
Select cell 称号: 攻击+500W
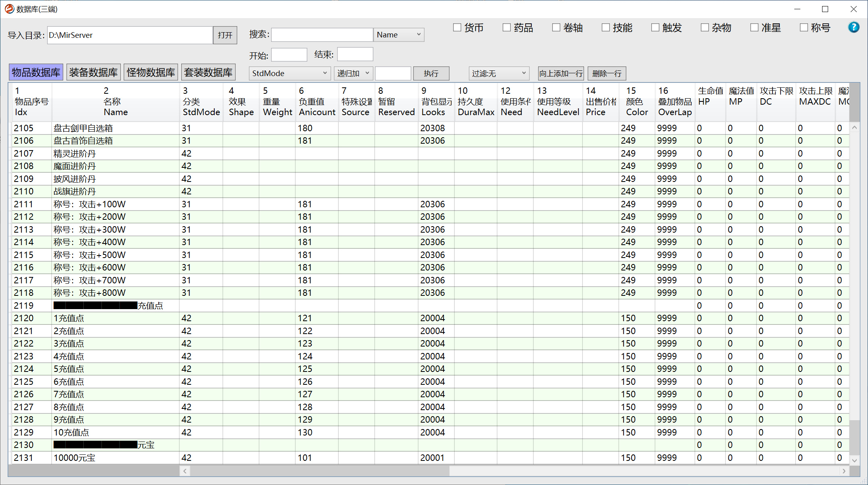pos(116,255)
